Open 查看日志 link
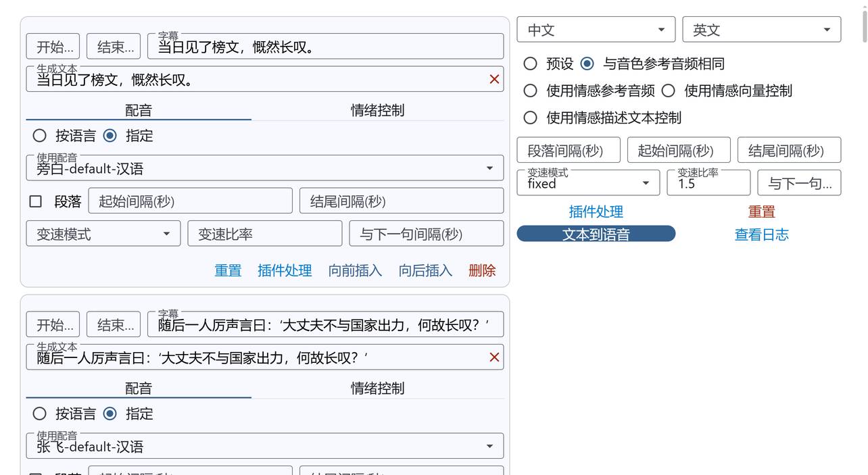The width and height of the screenshot is (868, 475). (x=761, y=234)
